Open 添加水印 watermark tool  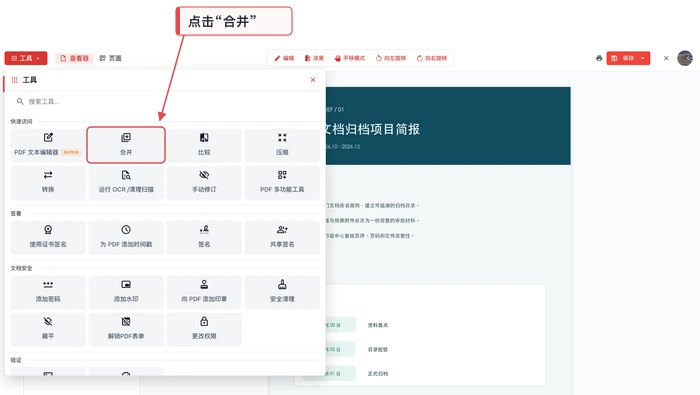tap(126, 292)
